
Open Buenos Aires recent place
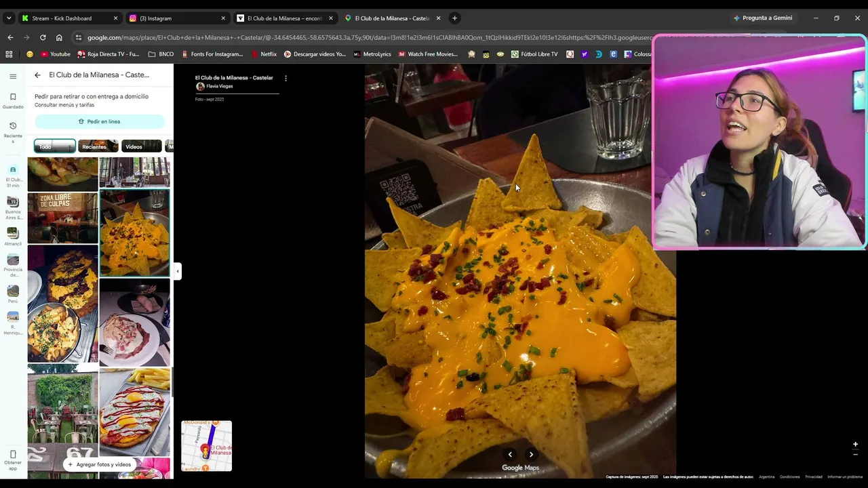click(x=13, y=208)
